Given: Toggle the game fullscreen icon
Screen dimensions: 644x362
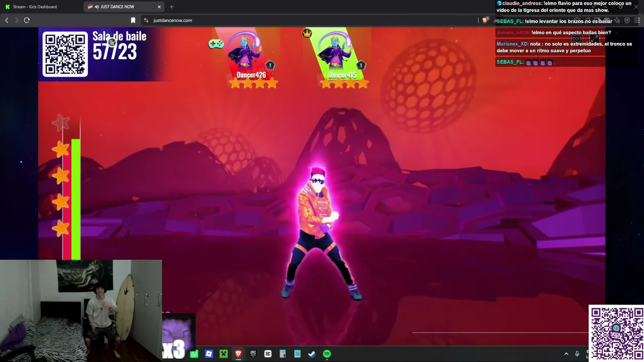Looking at the screenshot, I should pyautogui.click(x=595, y=38).
